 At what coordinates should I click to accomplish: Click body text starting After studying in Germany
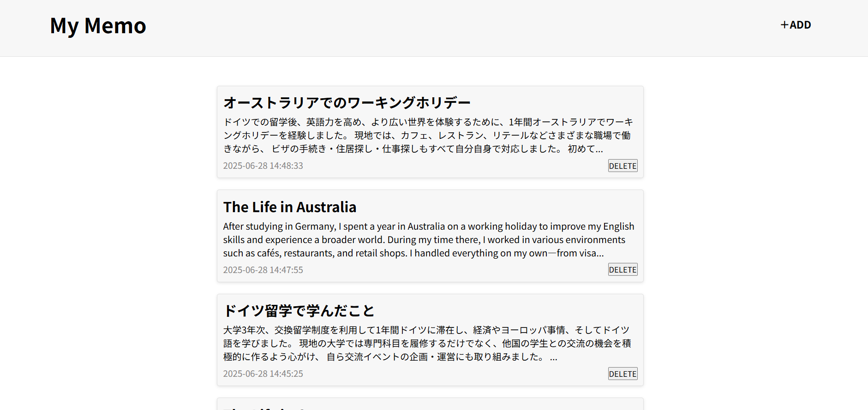point(428,239)
